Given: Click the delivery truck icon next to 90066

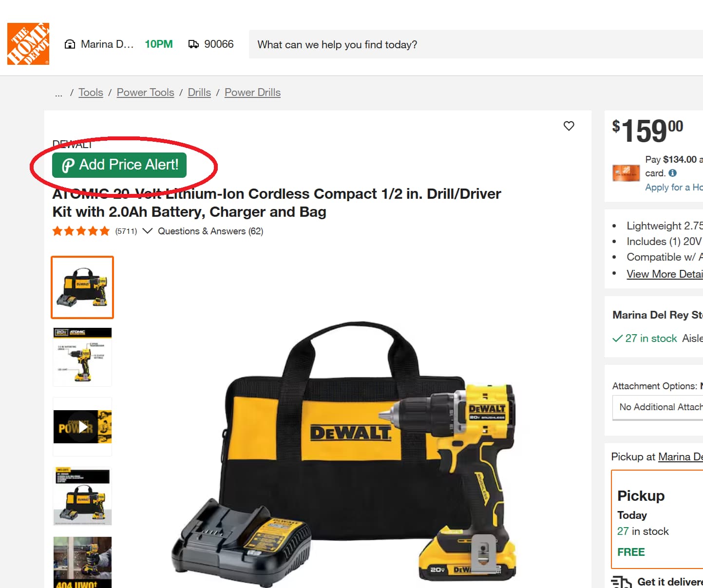Looking at the screenshot, I should point(194,44).
